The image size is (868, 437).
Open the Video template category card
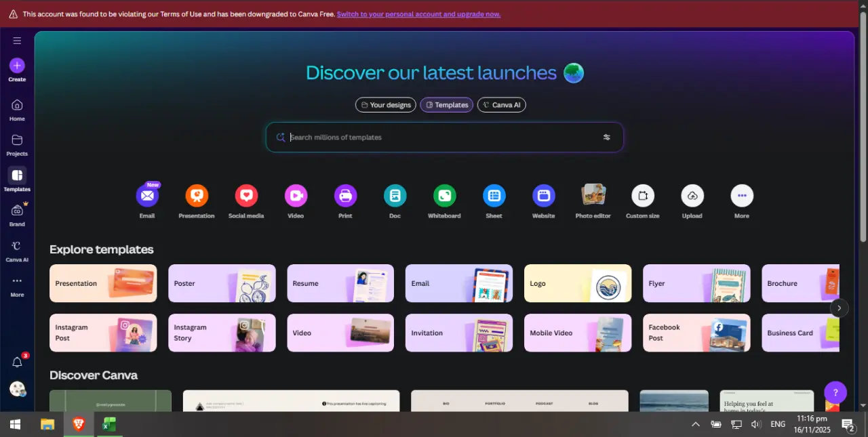340,333
